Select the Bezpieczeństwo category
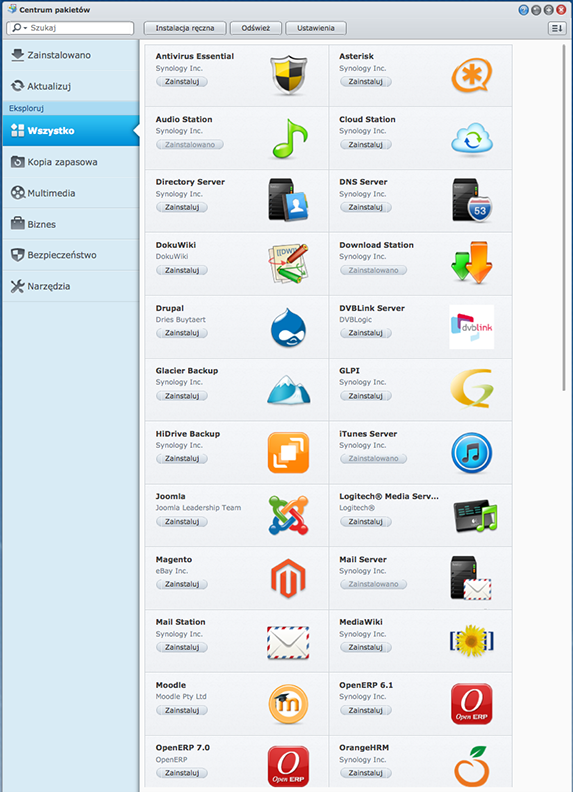The height and width of the screenshot is (792, 573). [71, 255]
